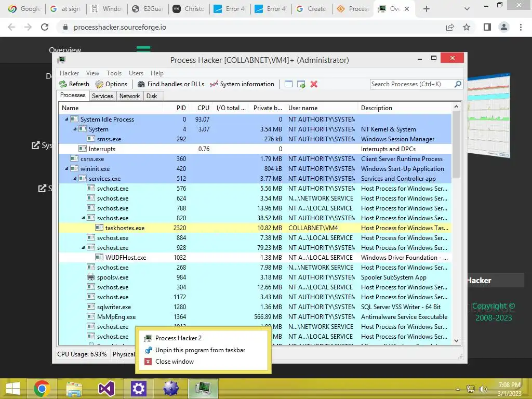
Task: Collapse the wininit.exe tree node
Action: tap(66, 169)
